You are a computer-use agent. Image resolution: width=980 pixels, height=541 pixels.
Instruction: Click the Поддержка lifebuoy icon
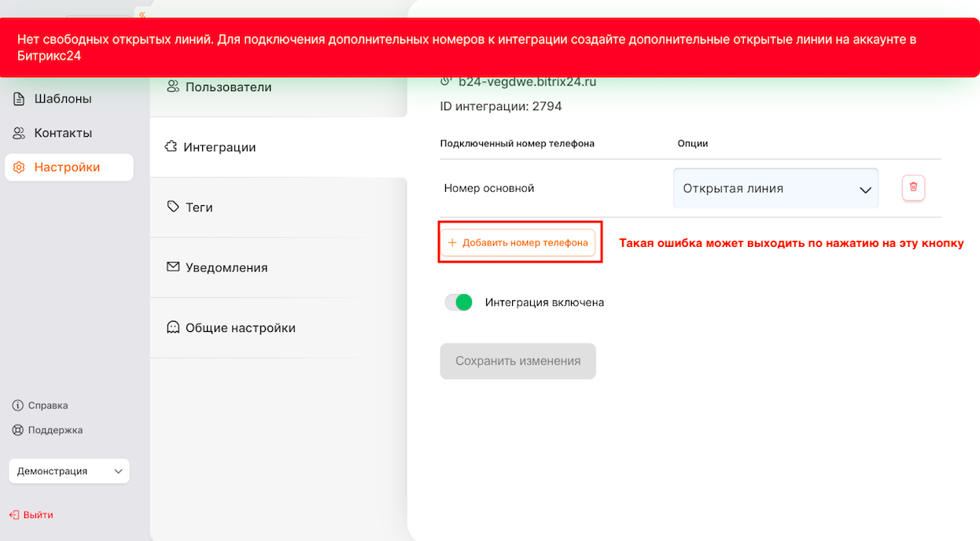pos(17,430)
